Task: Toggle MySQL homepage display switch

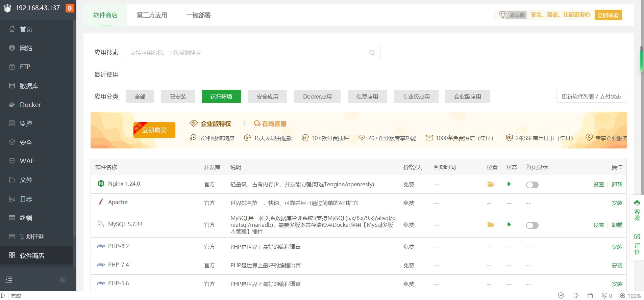Action: click(x=532, y=225)
